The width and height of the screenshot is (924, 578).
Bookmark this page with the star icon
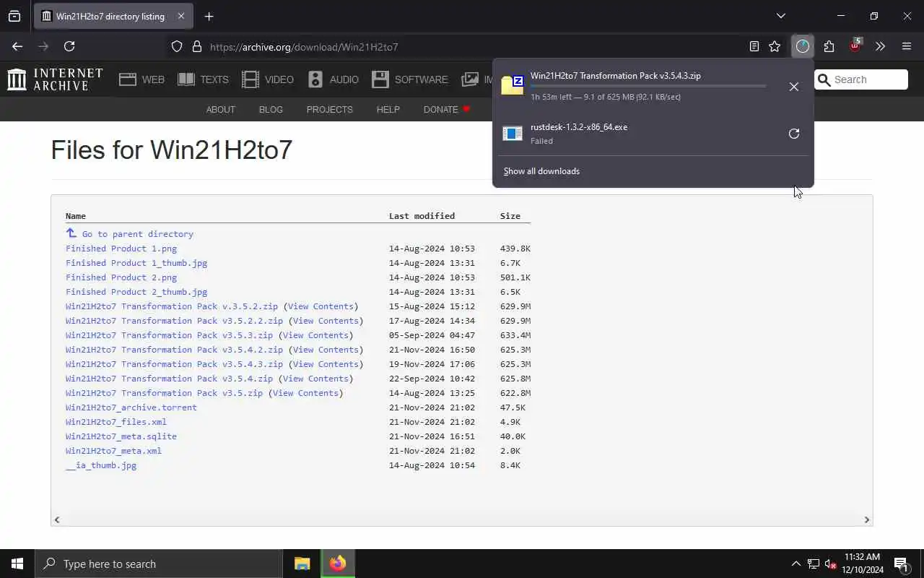[x=775, y=46]
